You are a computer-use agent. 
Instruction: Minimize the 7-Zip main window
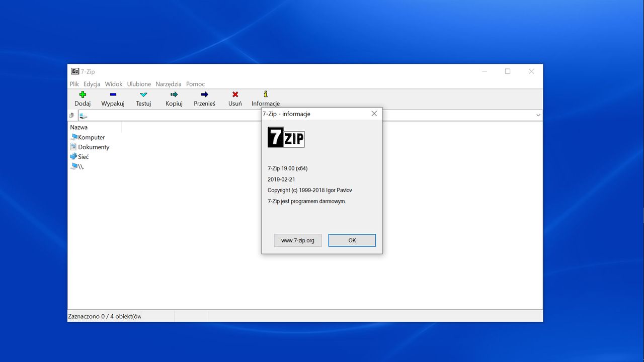(x=485, y=71)
